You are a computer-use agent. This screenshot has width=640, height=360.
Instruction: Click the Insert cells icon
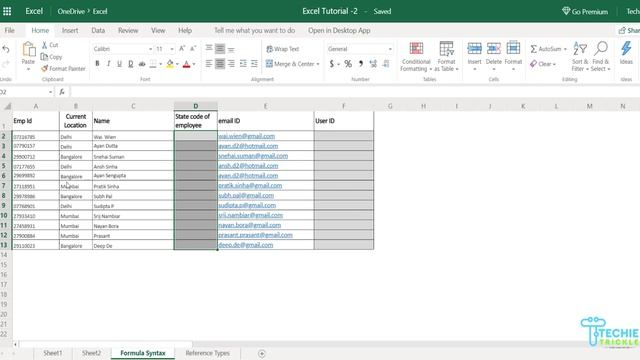474,49
